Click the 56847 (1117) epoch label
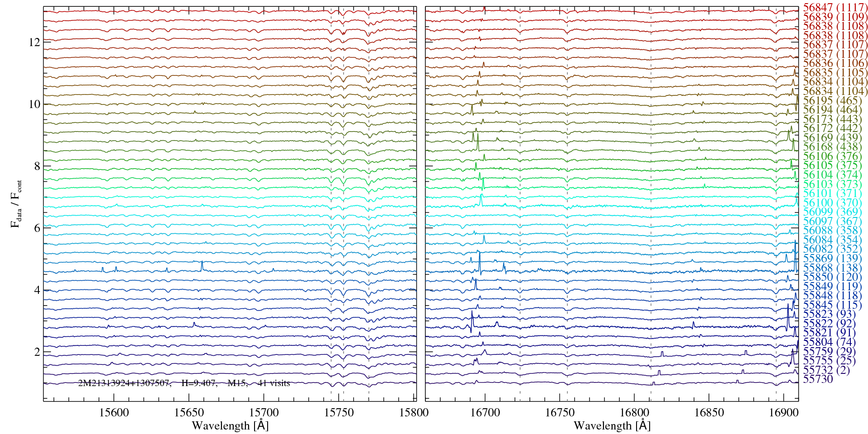This screenshot has width=868, height=434. tap(835, 8)
